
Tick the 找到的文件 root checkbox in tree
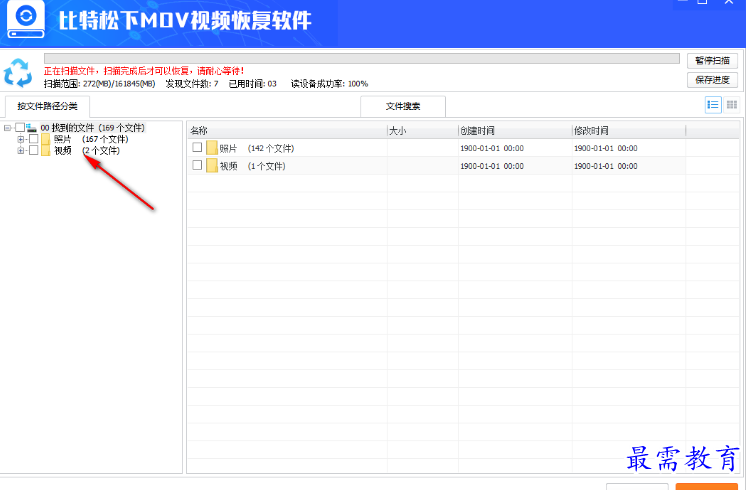tap(20, 128)
